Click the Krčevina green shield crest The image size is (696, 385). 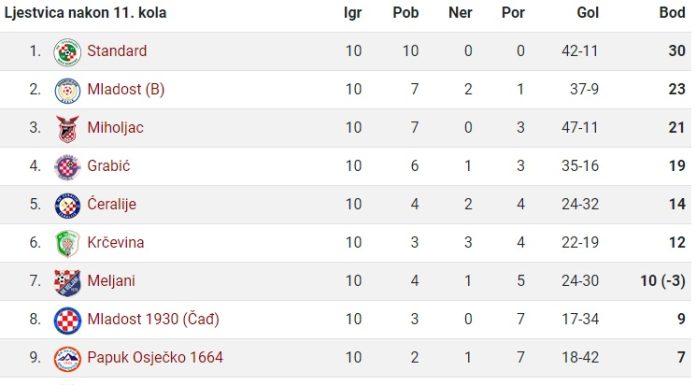pos(67,244)
